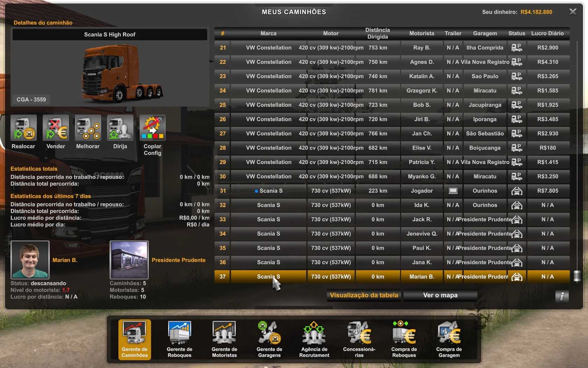The image size is (588, 368).
Task: Switch to Ver o mapa view
Action: (440, 295)
